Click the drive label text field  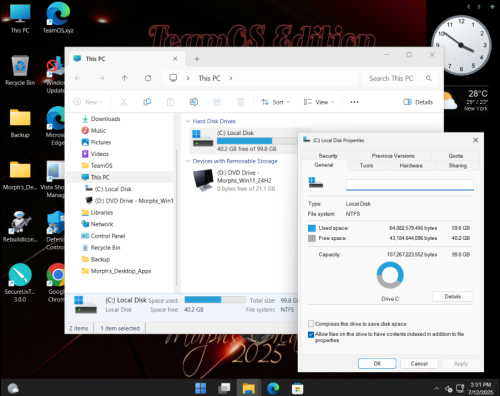pyautogui.click(x=410, y=185)
